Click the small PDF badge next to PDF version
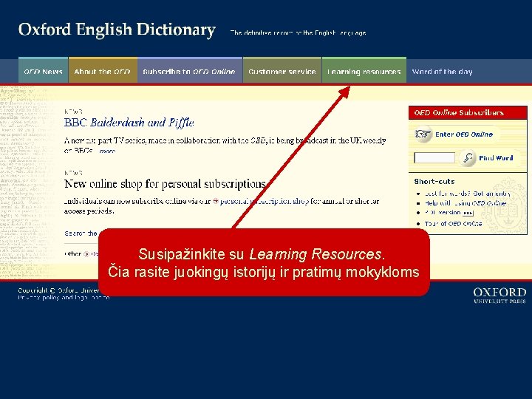Viewport: 532px width, 399px height. tap(468, 213)
